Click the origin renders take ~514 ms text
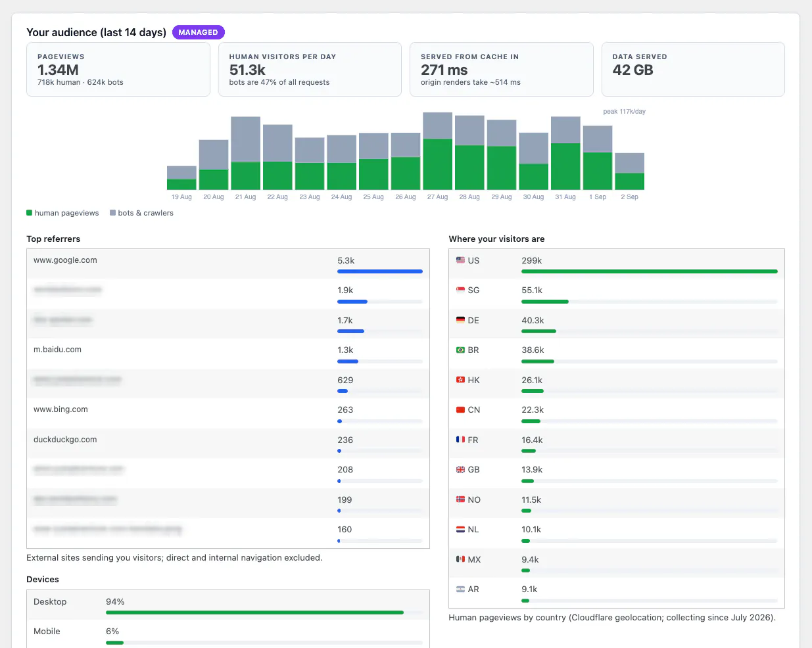This screenshot has height=648, width=812. (x=471, y=82)
